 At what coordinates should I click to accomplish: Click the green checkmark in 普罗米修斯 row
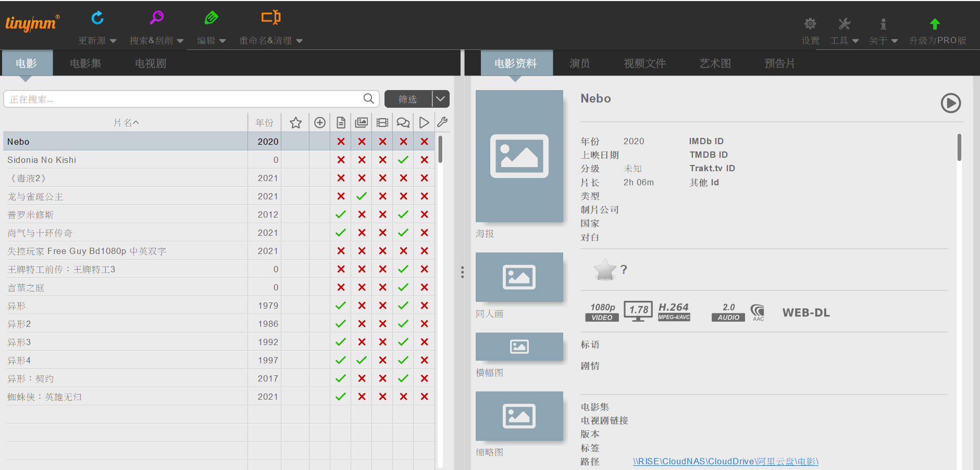pos(341,214)
